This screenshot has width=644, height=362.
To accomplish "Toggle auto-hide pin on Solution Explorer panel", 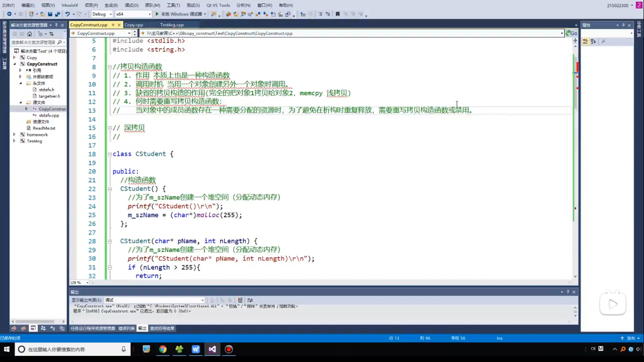I will click(56, 25).
